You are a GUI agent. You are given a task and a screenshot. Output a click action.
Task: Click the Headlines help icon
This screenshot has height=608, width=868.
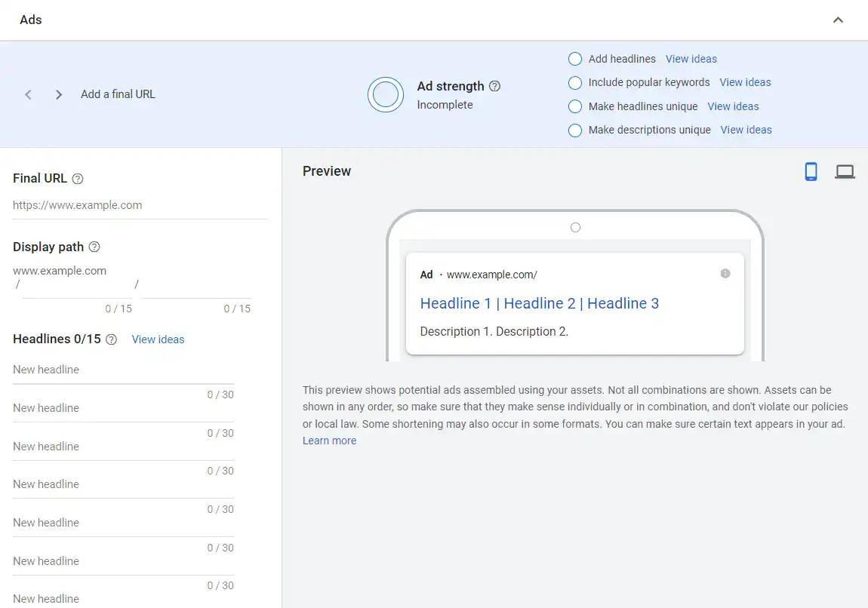(110, 339)
